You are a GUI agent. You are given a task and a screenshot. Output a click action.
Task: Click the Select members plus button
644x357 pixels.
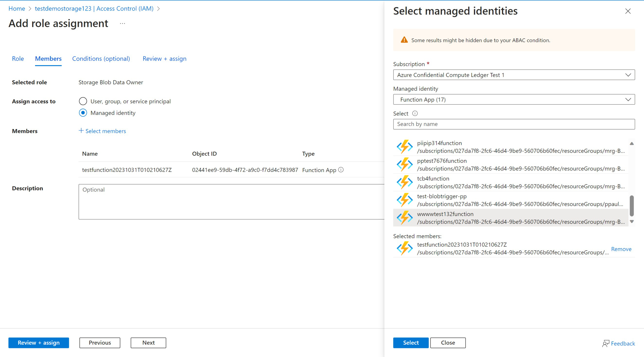[x=102, y=131]
